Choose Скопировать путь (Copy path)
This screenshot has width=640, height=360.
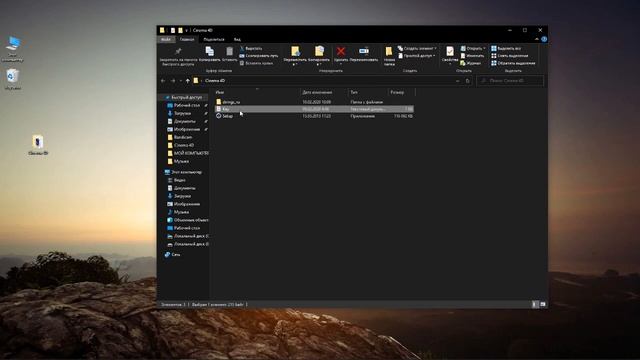258,56
